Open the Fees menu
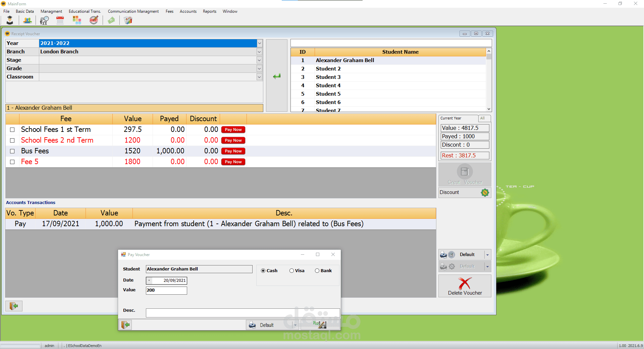 tap(169, 11)
